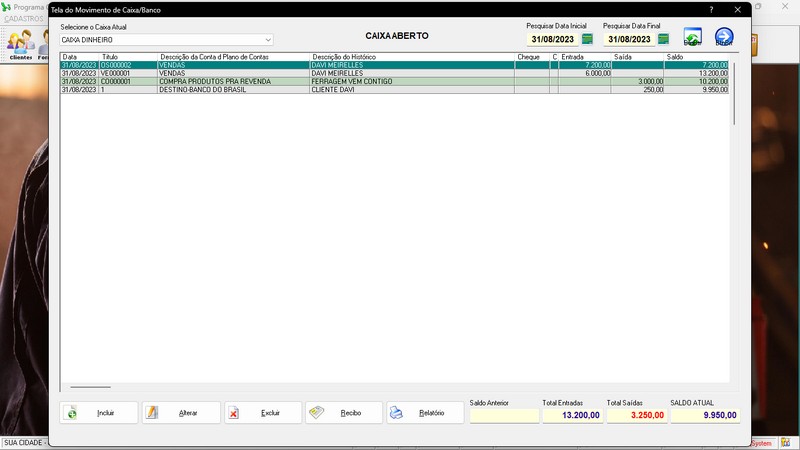Image resolution: width=800 pixels, height=450 pixels.
Task: Click the Entrada column header
Action: (585, 57)
